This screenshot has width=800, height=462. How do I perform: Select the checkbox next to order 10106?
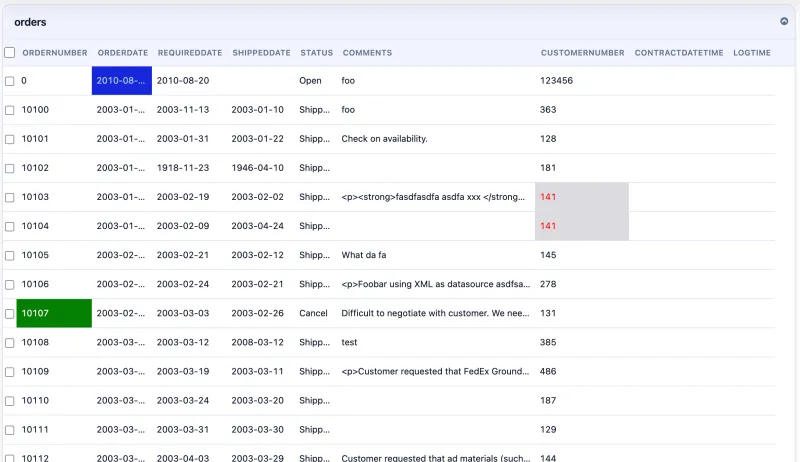tap(10, 285)
